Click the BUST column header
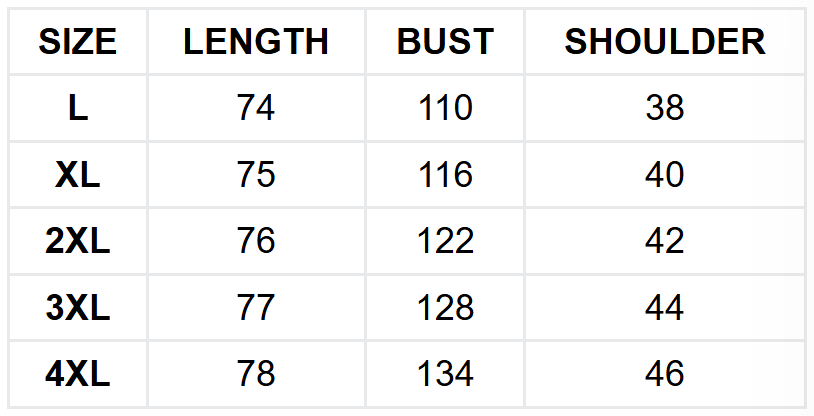 445,41
